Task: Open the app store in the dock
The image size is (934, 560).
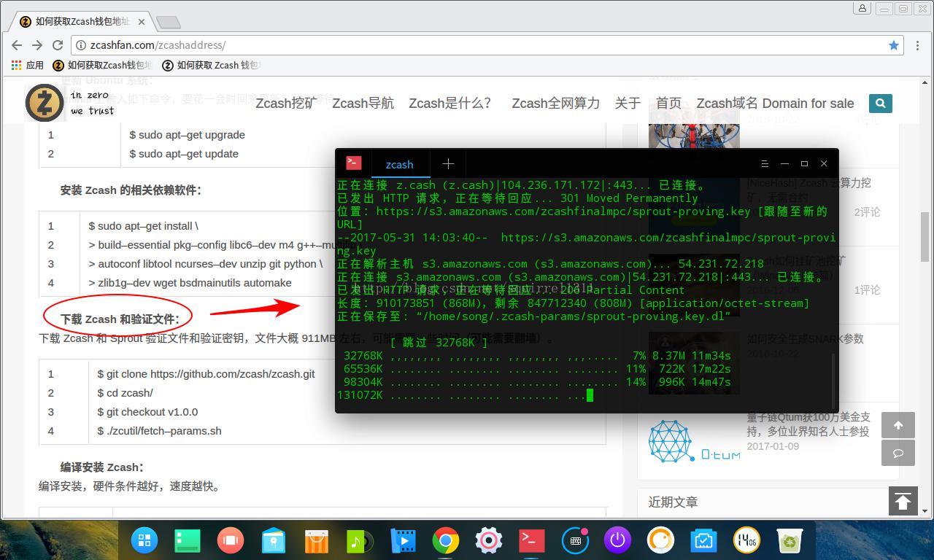Action: tap(317, 540)
